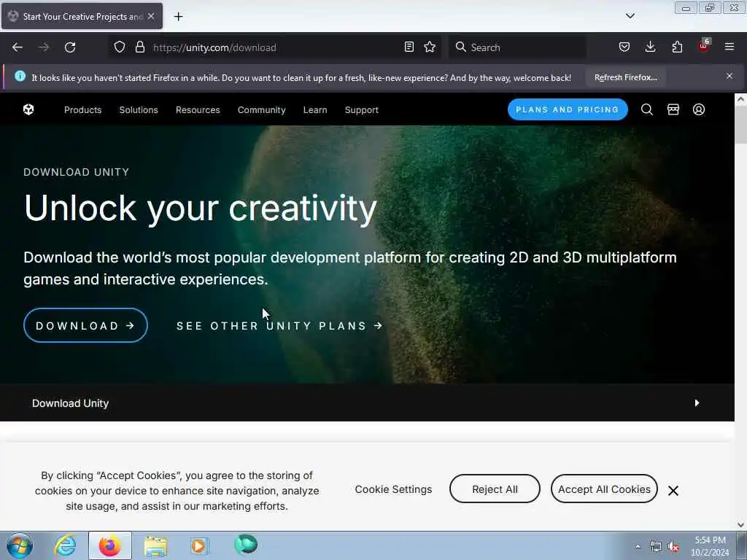This screenshot has height=560, width=747.
Task: Close the cookie consent banner with X
Action: [x=673, y=491]
